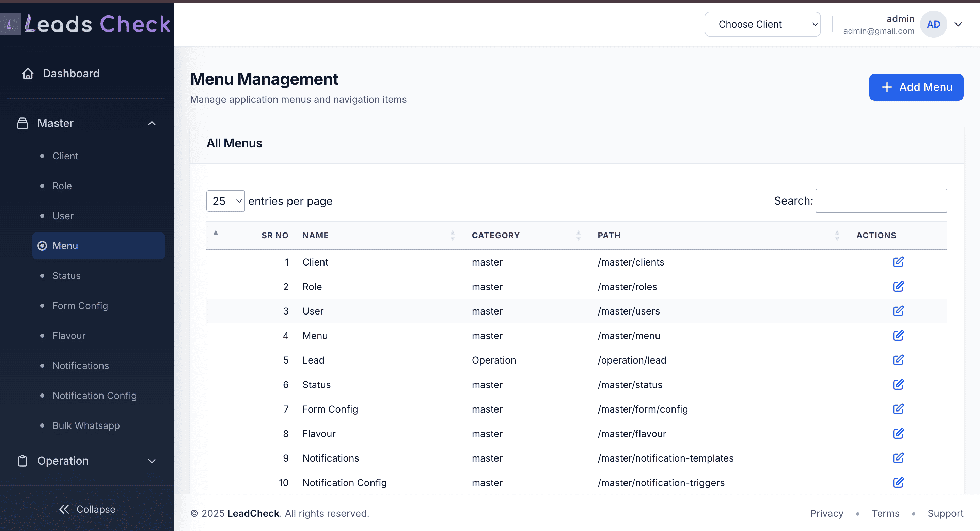The height and width of the screenshot is (531, 980).
Task: Toggle sorting on the PATH column
Action: [837, 235]
